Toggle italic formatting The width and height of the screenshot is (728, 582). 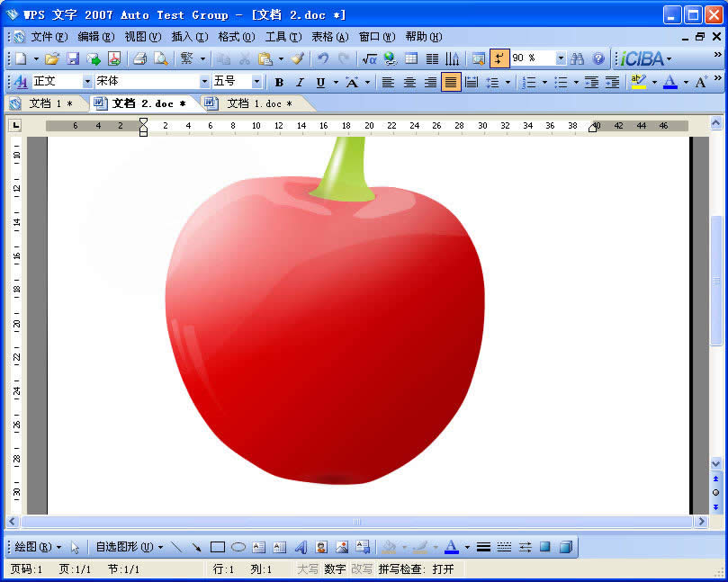(x=300, y=82)
